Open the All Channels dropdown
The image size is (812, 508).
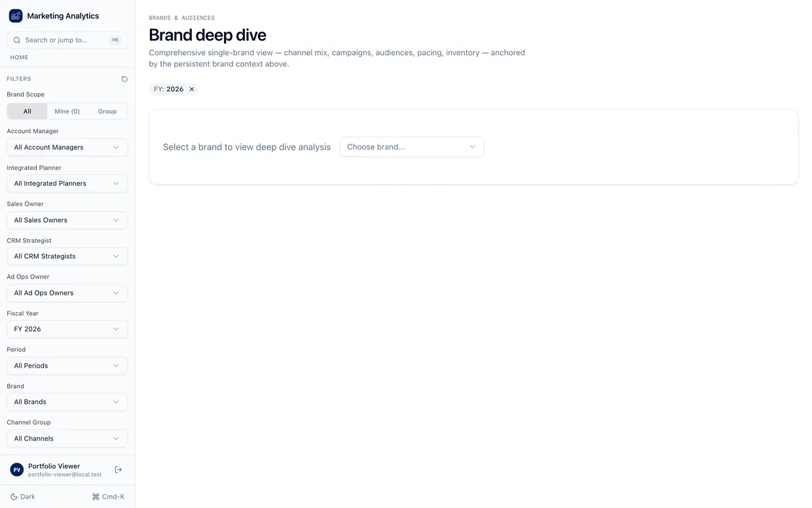click(67, 439)
